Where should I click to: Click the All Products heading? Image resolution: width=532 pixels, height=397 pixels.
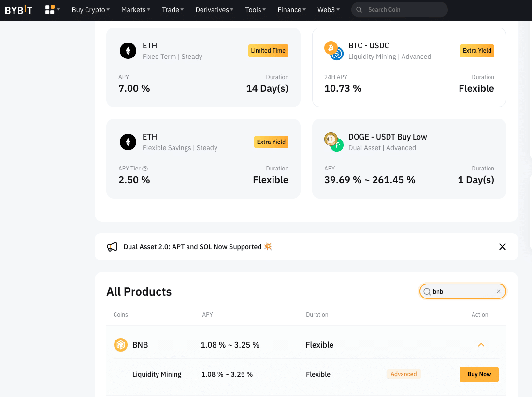pos(139,292)
